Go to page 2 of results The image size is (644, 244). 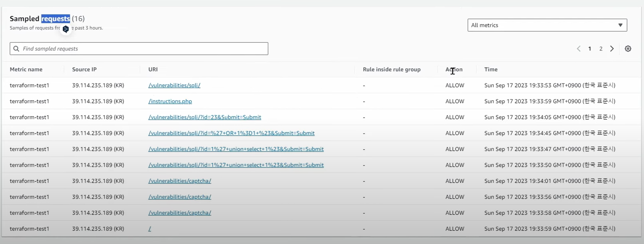(x=601, y=49)
